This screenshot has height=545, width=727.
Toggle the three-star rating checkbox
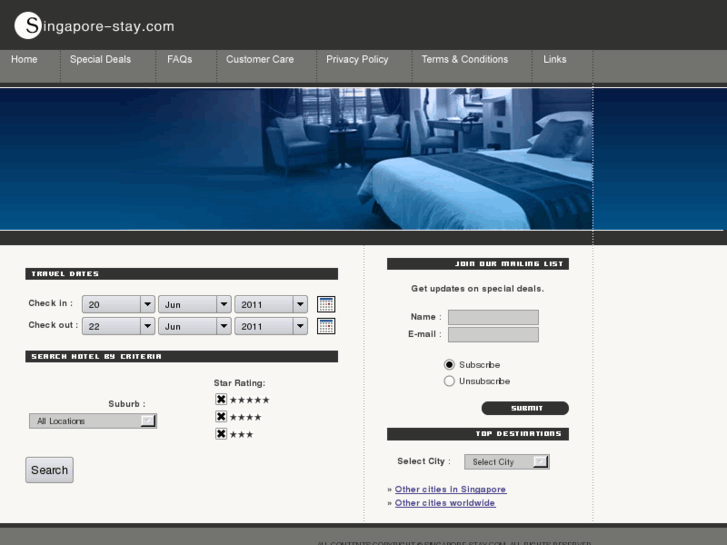(221, 434)
